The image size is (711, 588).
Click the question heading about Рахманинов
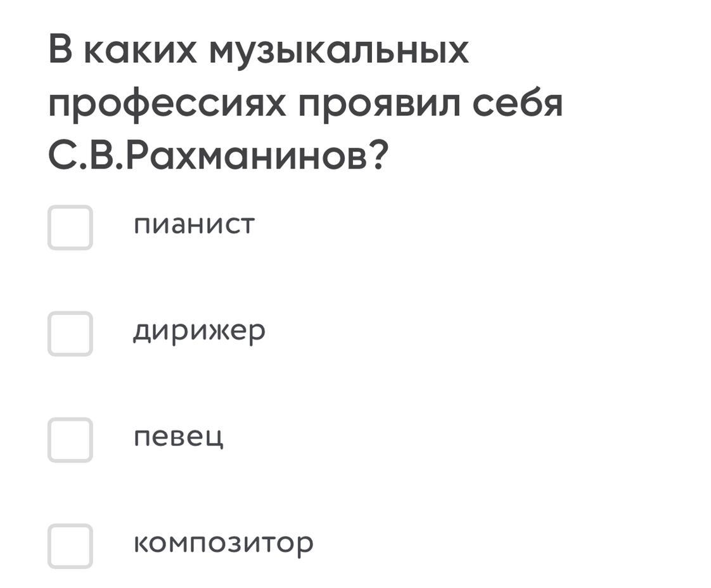pyautogui.click(x=304, y=103)
